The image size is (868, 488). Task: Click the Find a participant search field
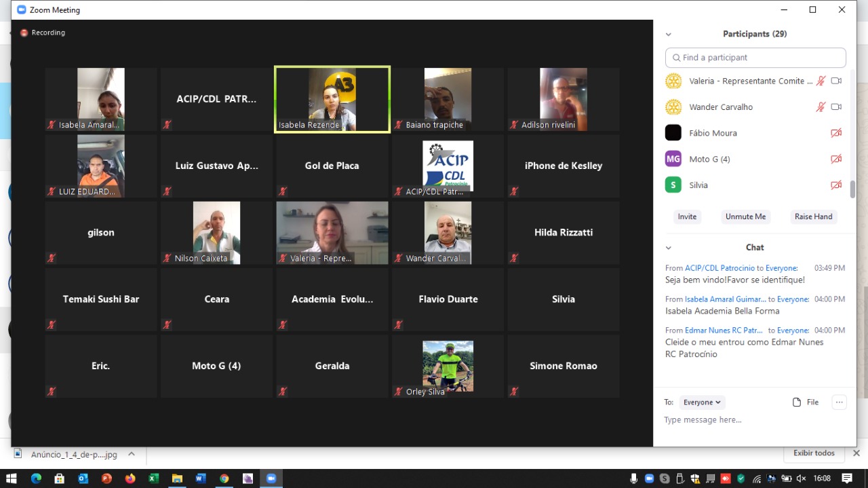755,58
